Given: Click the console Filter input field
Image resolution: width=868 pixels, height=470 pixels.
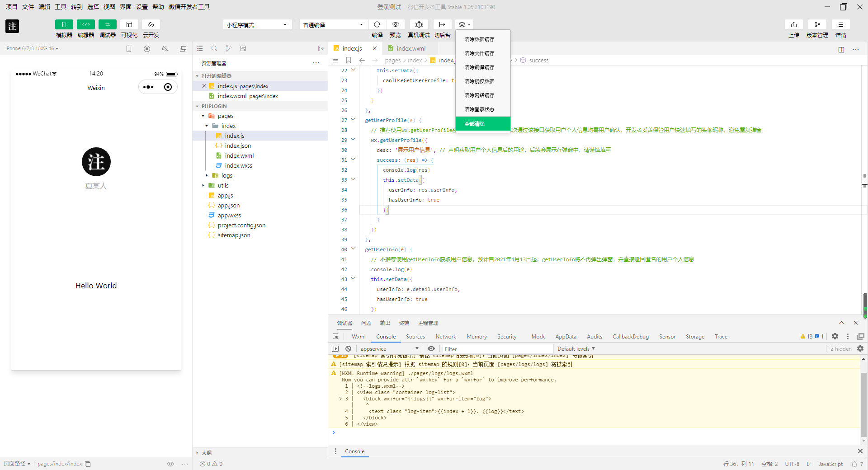Looking at the screenshot, I should pyautogui.click(x=497, y=349).
